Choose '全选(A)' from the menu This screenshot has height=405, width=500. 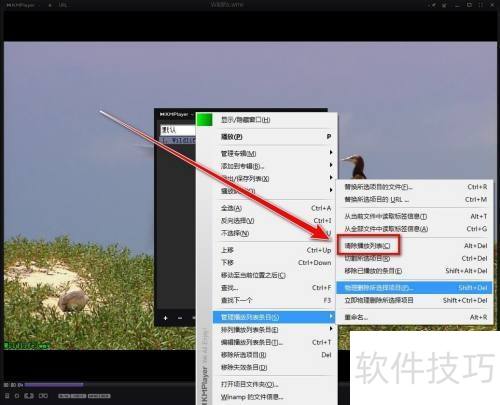275,208
